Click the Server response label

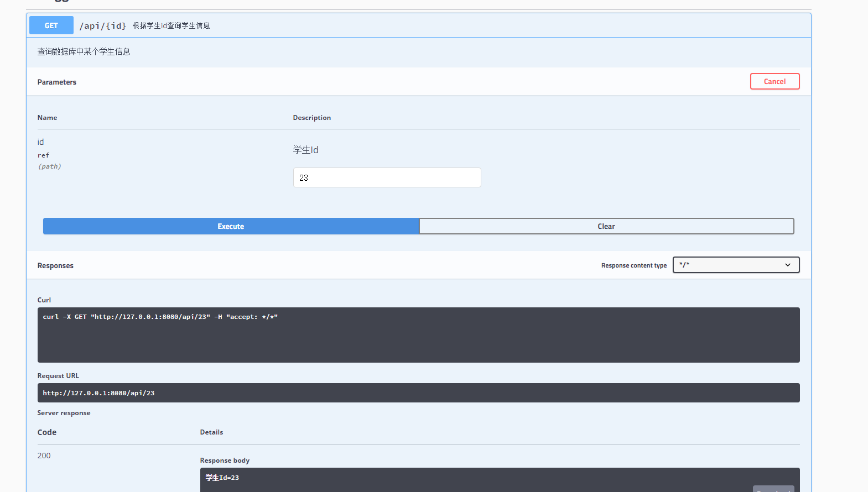[x=64, y=413]
